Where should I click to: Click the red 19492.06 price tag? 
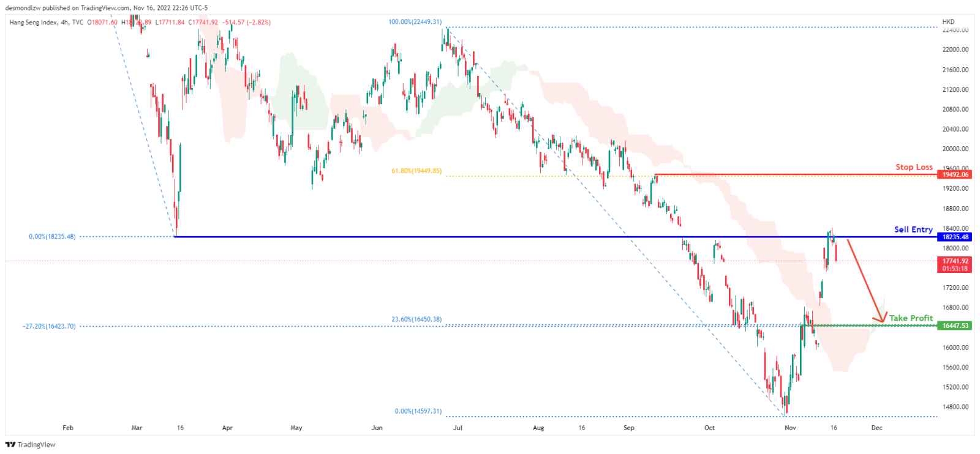pos(954,175)
